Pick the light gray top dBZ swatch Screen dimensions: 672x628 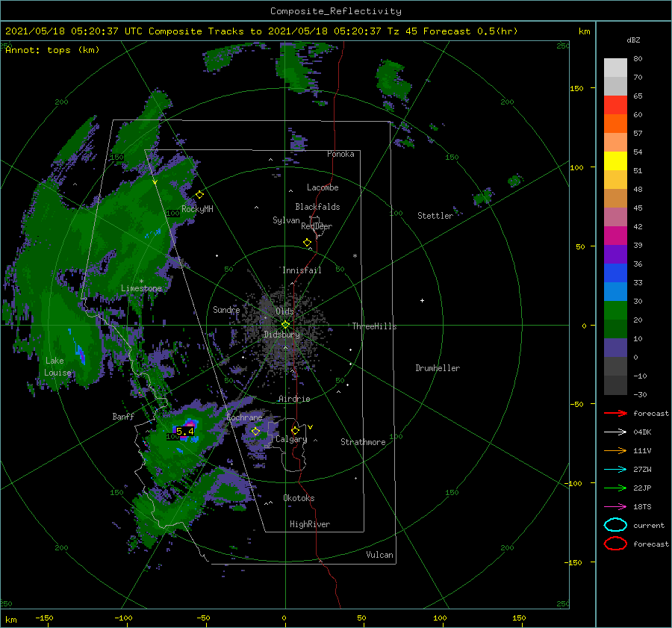[x=615, y=68]
